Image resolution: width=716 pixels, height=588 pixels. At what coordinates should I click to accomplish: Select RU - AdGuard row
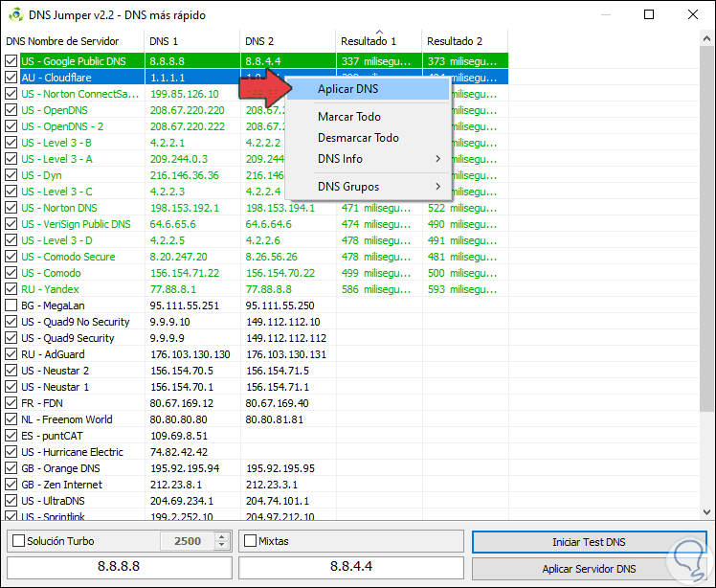point(256,354)
